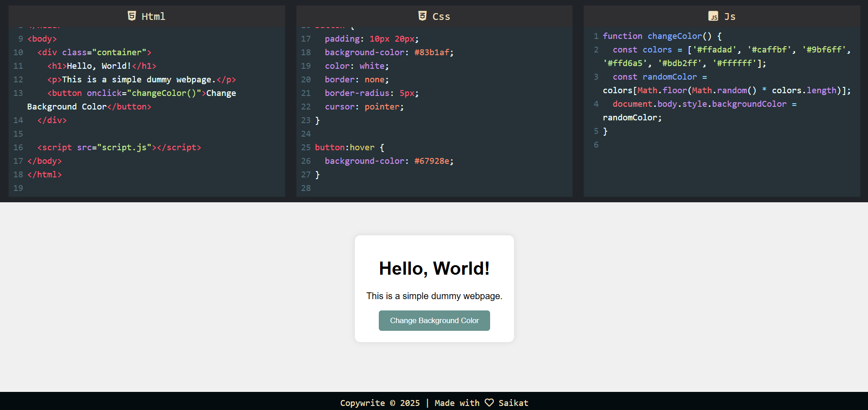Click the CSS3 icon in Css header
The height and width of the screenshot is (410, 868).
[422, 16]
